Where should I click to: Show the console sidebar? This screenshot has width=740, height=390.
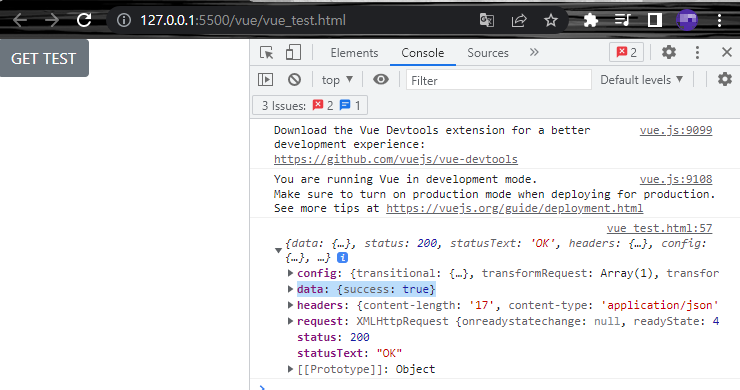click(266, 79)
